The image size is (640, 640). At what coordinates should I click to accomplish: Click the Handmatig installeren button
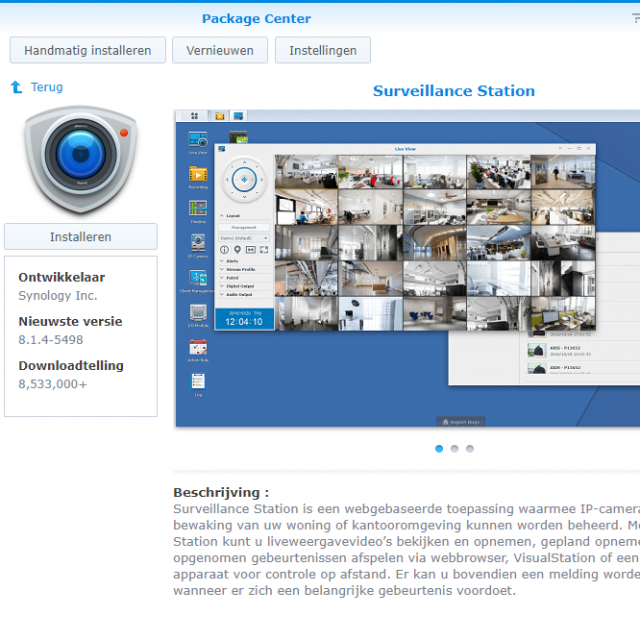click(88, 50)
